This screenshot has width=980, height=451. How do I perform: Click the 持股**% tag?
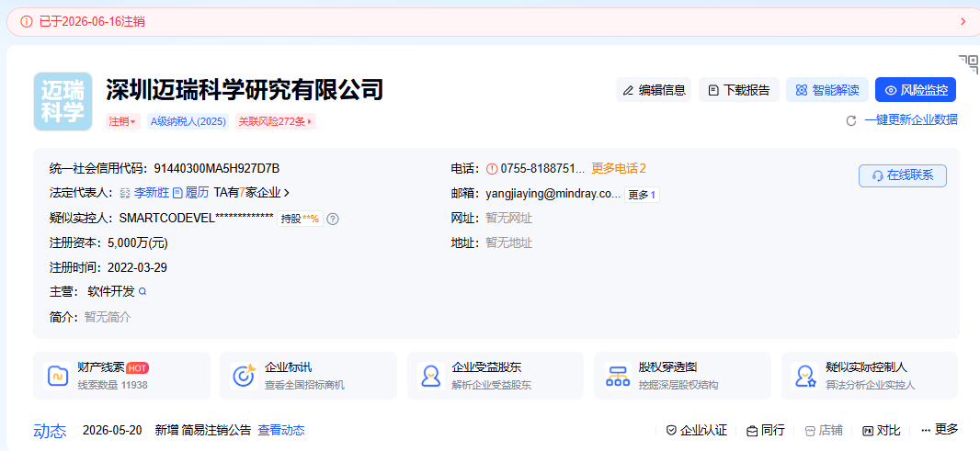click(300, 219)
